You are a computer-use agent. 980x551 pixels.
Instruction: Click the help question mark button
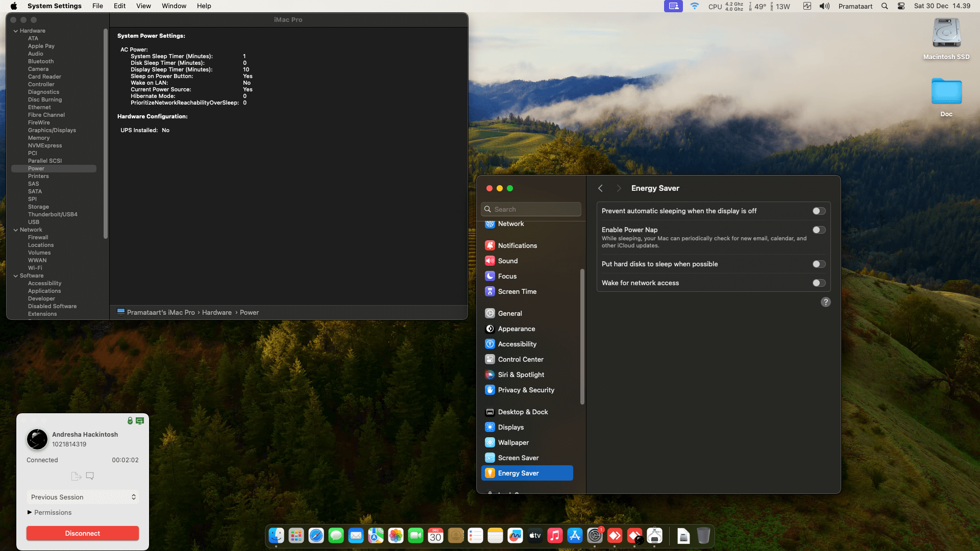click(825, 302)
